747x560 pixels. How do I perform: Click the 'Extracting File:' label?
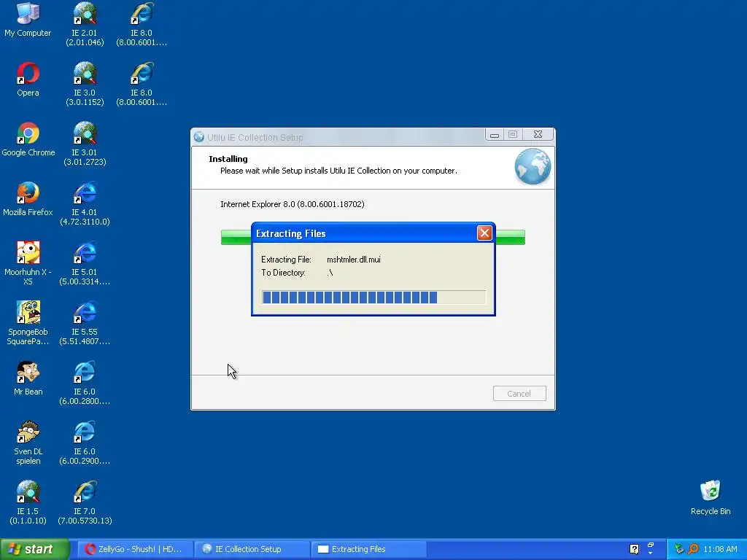click(x=286, y=260)
